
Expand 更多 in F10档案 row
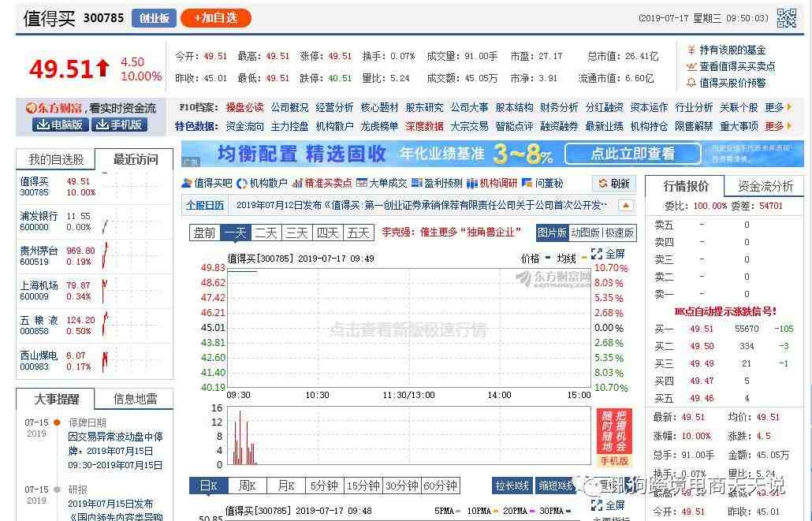coord(778,107)
